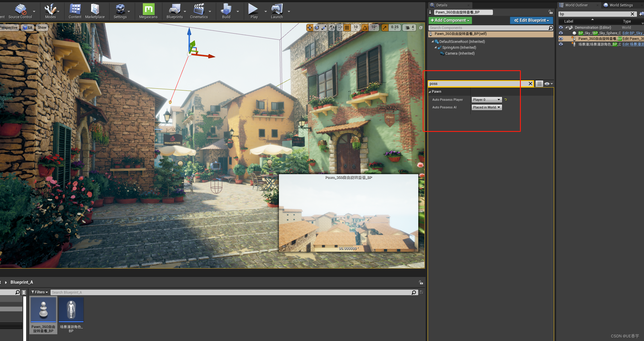644x341 pixels.
Task: Click the Edit Blueprint button
Action: click(531, 20)
